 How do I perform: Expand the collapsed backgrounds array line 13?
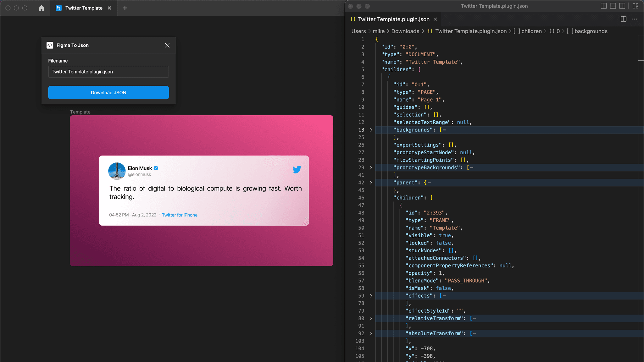pos(371,130)
